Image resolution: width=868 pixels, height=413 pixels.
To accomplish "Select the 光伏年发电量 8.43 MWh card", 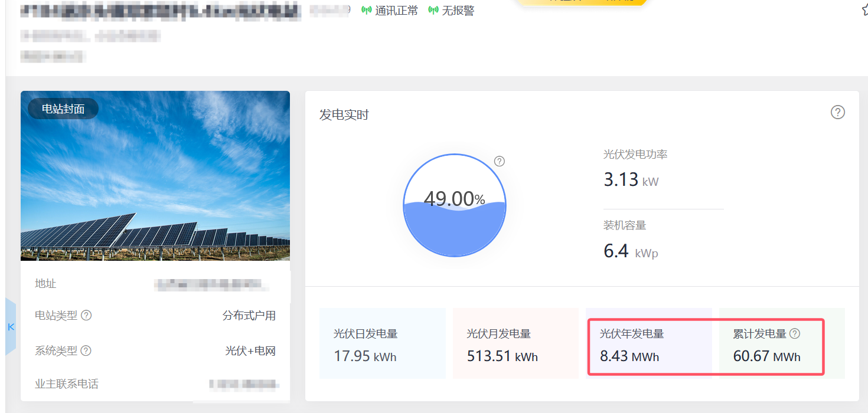I will [x=648, y=343].
